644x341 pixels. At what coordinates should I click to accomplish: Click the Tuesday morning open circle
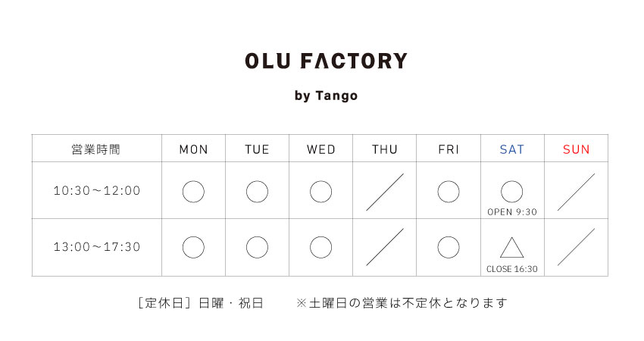pos(257,192)
